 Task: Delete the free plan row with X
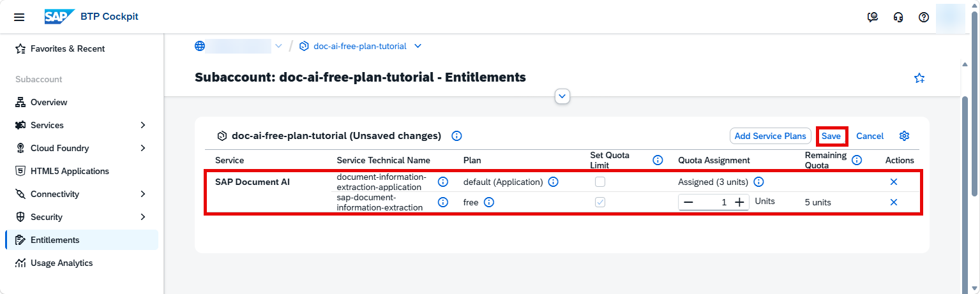[x=893, y=202]
